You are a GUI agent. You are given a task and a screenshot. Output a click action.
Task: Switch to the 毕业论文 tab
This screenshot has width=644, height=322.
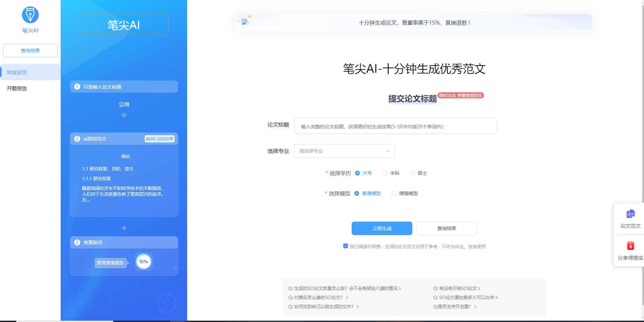coord(17,72)
